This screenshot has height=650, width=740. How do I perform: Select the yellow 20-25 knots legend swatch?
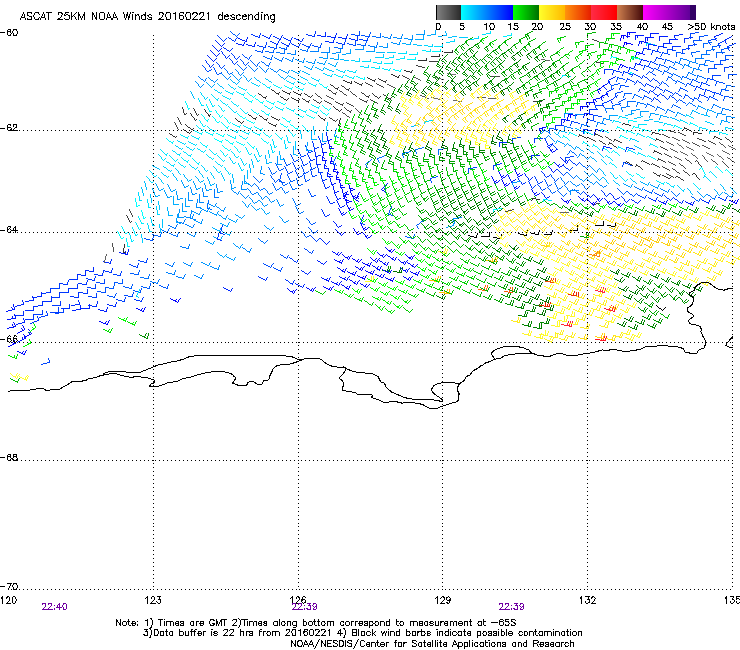pos(552,12)
